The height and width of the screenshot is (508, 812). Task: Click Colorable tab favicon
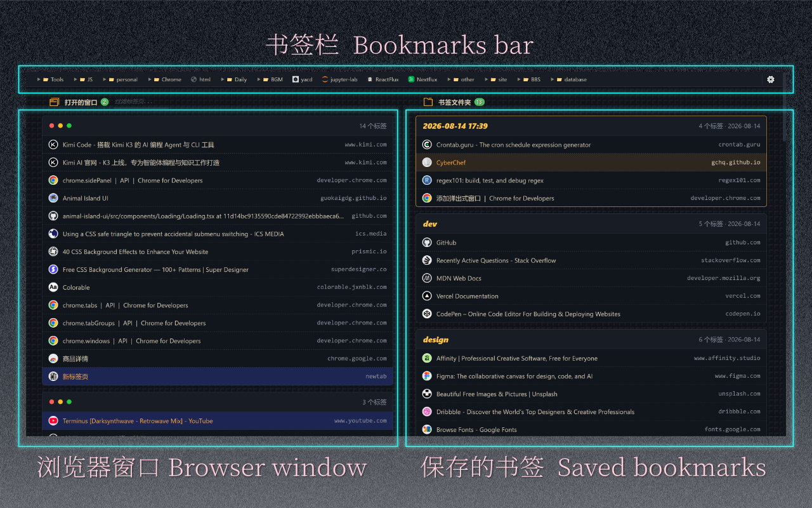[53, 287]
